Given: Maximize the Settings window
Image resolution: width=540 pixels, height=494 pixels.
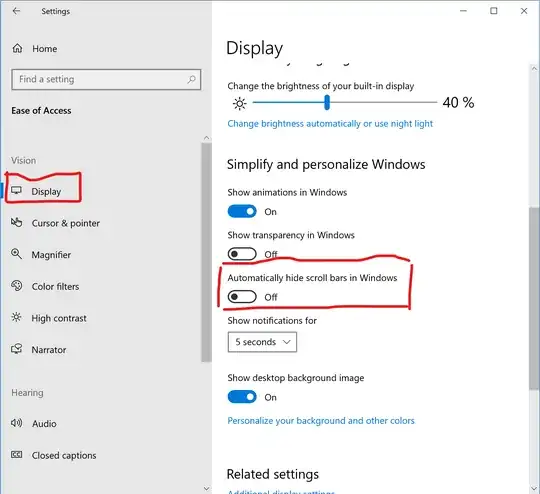Looking at the screenshot, I should coord(494,11).
